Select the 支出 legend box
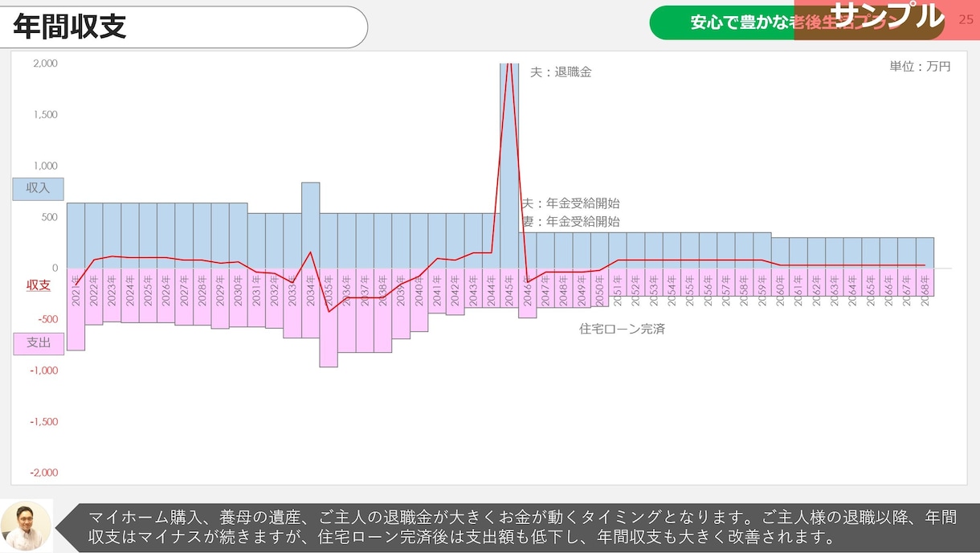Viewport: 980px width, 553px height. [x=38, y=343]
